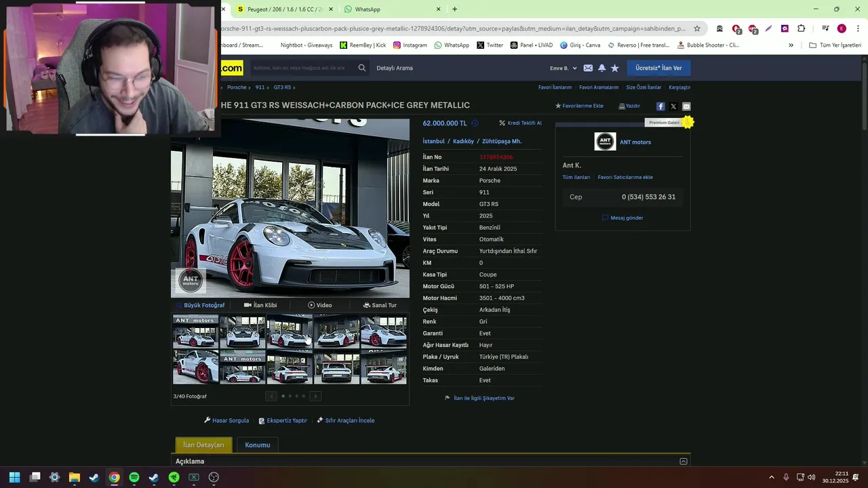Click the Ücretsiz İlan Ver button
Viewport: 868px width, 488px height.
point(658,68)
